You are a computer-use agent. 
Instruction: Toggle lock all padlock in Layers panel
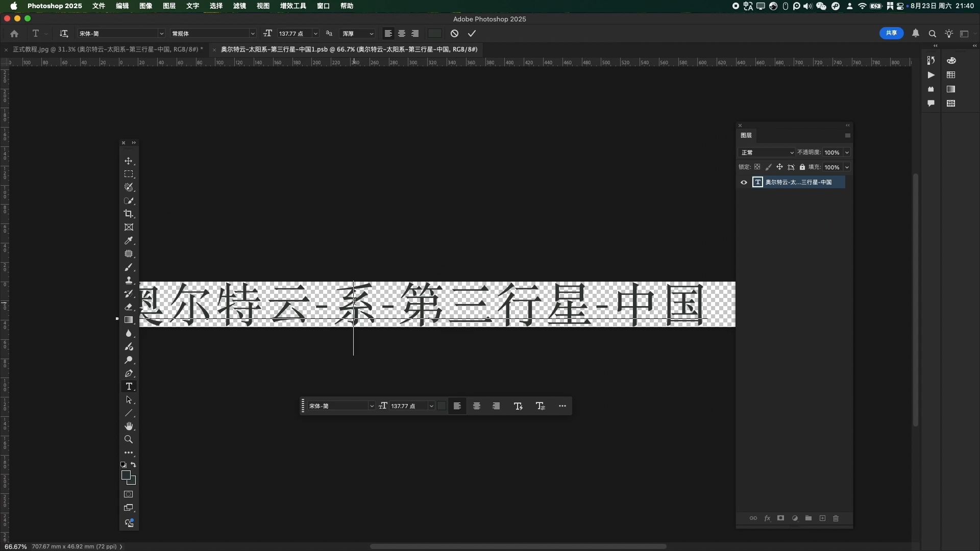coord(802,167)
